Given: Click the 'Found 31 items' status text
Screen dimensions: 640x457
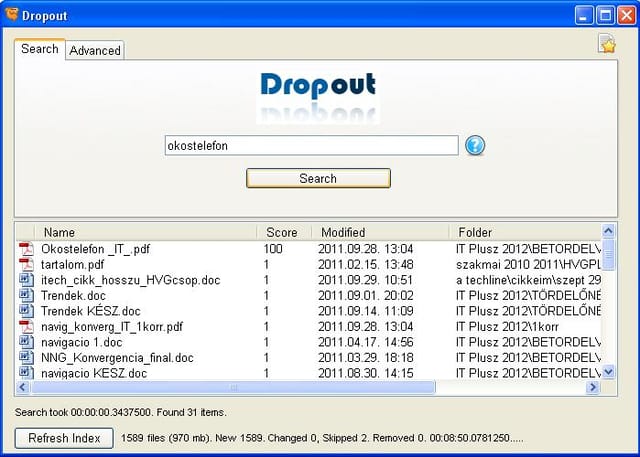Looking at the screenshot, I should 191,412.
